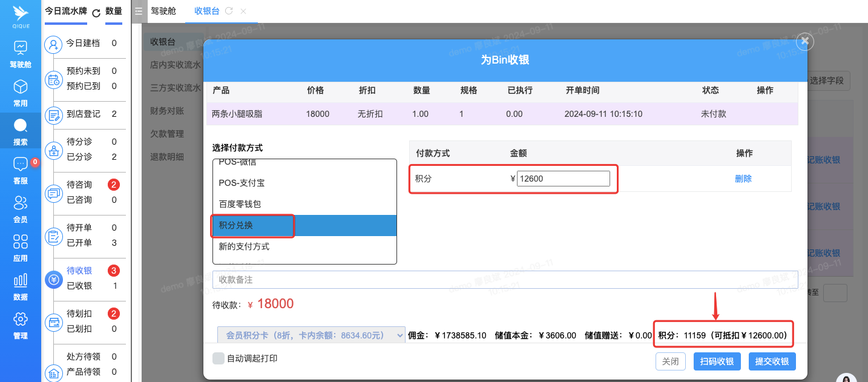Open the 会员 members icon
868x382 pixels.
(21, 203)
